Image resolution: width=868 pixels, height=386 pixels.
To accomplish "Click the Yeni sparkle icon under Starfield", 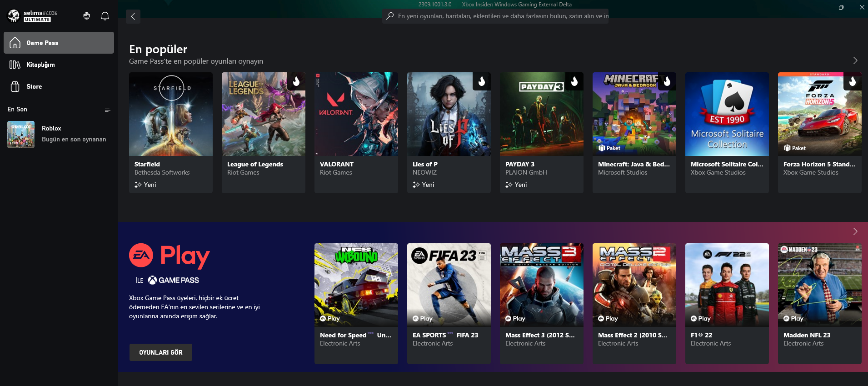I will tap(138, 185).
